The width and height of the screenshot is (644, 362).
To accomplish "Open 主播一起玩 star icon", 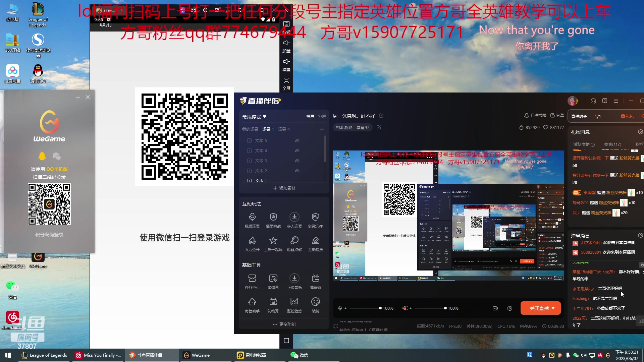I will 273,244.
